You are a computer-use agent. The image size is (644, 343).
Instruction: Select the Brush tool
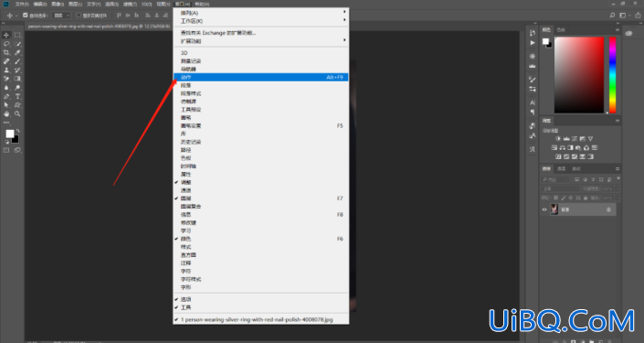click(x=17, y=61)
